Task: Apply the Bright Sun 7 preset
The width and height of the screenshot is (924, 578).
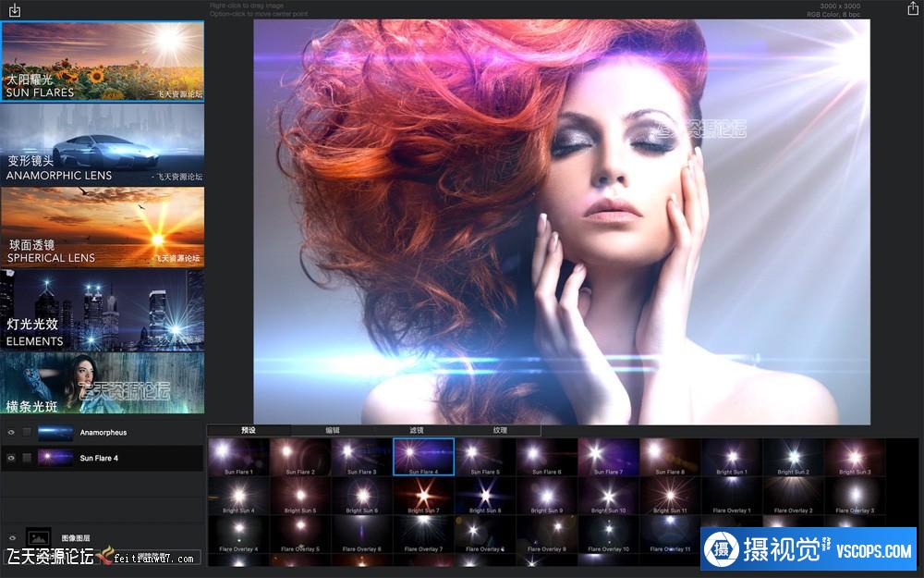Action: (x=423, y=496)
